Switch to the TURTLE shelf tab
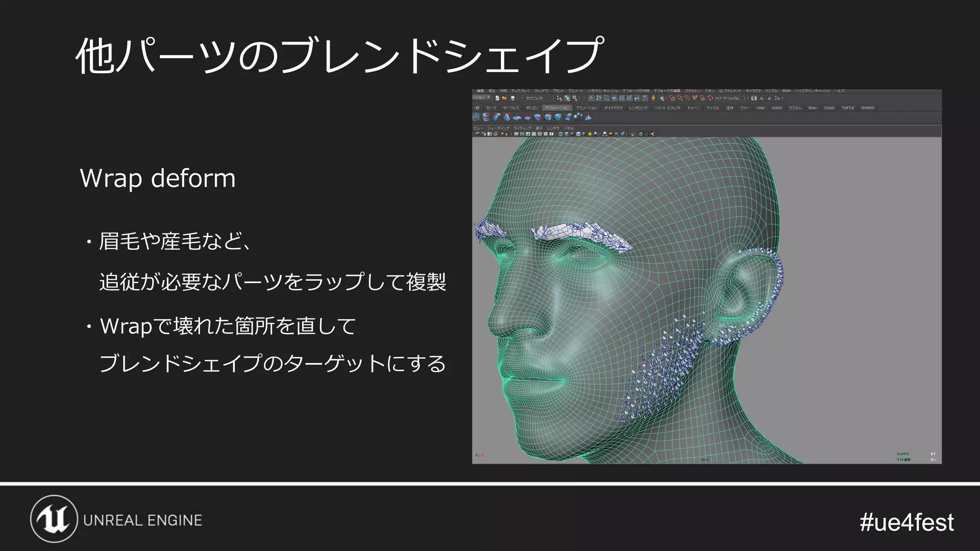The image size is (980, 551). [x=848, y=108]
